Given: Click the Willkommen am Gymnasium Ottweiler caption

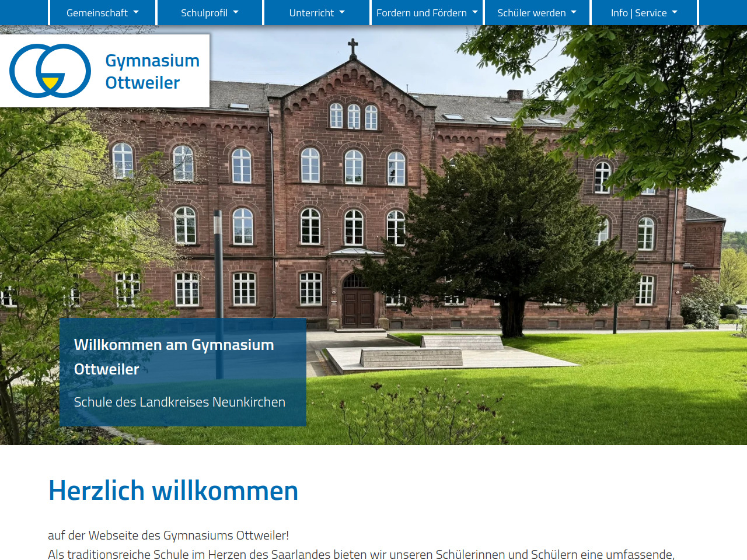Looking at the screenshot, I should point(173,356).
